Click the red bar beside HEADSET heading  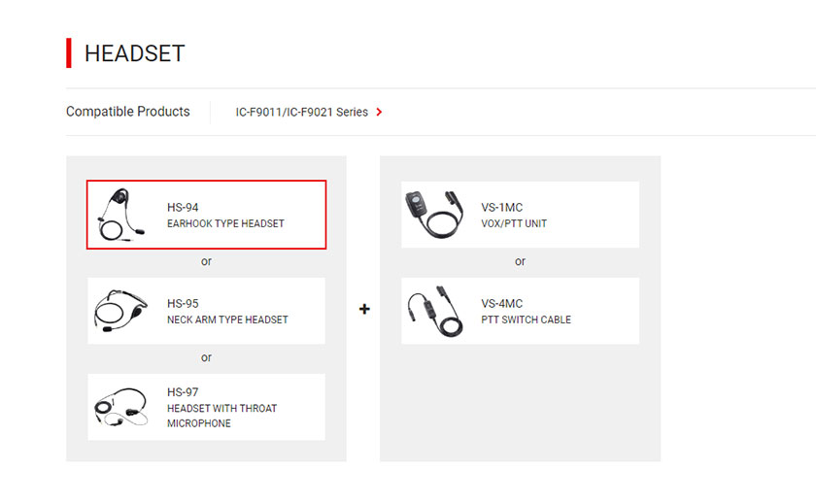point(69,53)
